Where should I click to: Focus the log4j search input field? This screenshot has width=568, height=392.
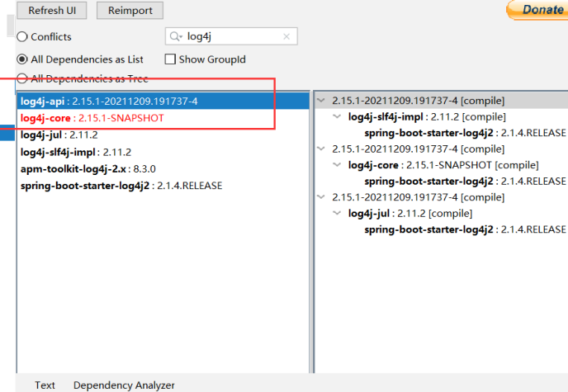tap(231, 36)
